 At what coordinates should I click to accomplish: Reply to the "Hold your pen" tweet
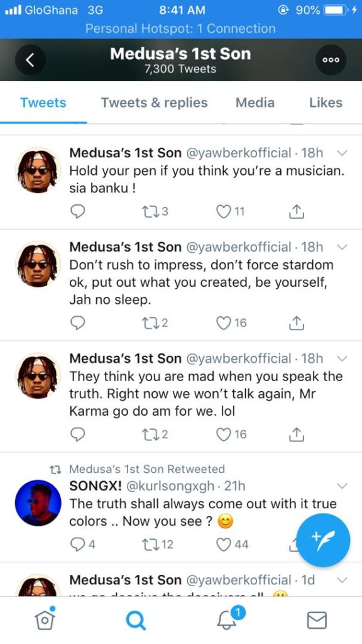[x=77, y=211]
